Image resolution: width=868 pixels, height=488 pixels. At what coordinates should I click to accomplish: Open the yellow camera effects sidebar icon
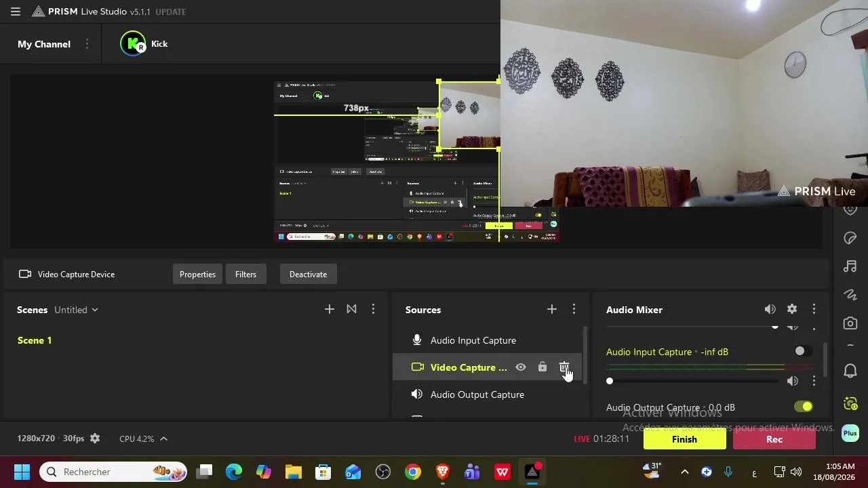tap(850, 404)
